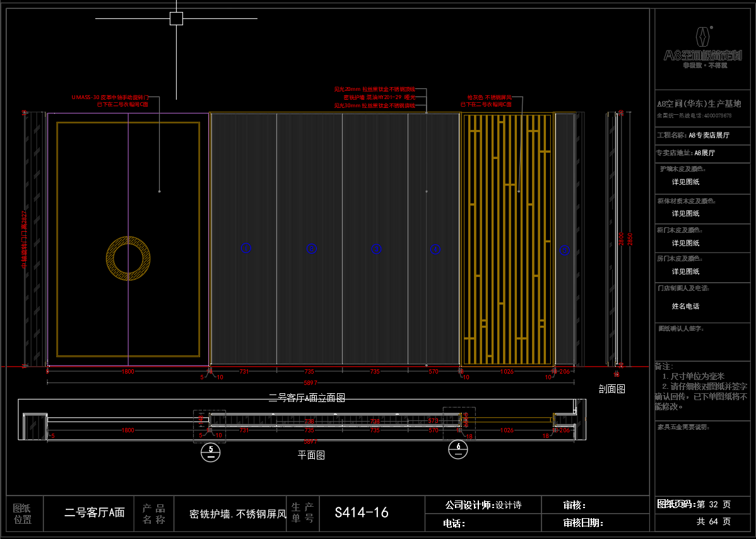Screen dimensions: 756x539
Task: Click production number S414-16
Action: tap(362, 512)
